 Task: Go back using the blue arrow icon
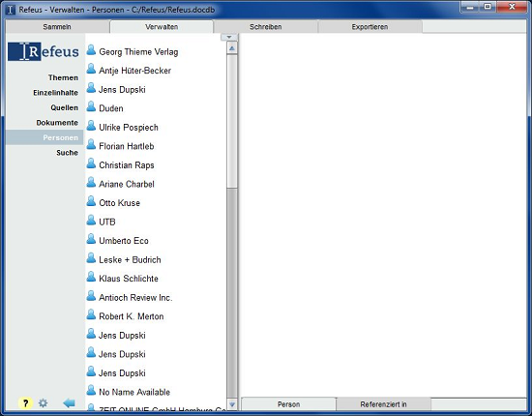click(x=70, y=403)
